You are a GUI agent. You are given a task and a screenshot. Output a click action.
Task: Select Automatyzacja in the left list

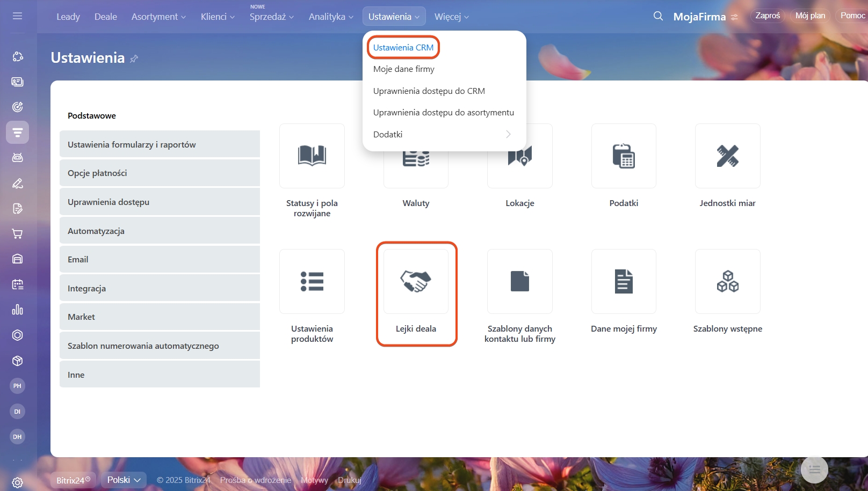(160, 231)
